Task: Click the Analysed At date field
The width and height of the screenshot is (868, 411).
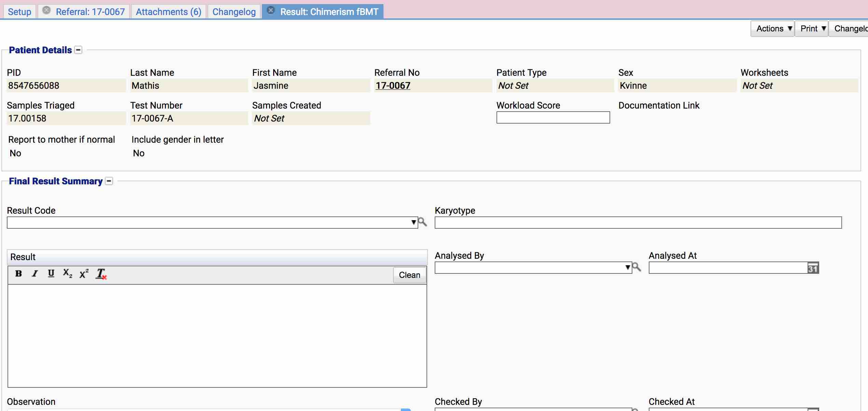Action: 728,268
